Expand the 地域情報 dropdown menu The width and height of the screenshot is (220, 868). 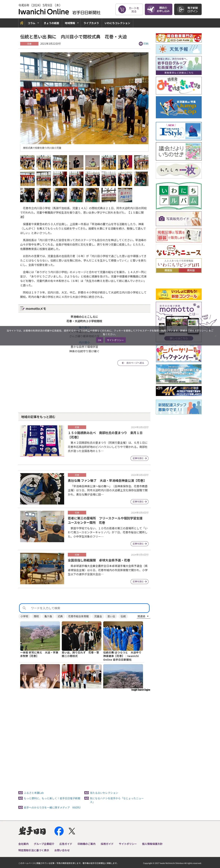pos(72,23)
